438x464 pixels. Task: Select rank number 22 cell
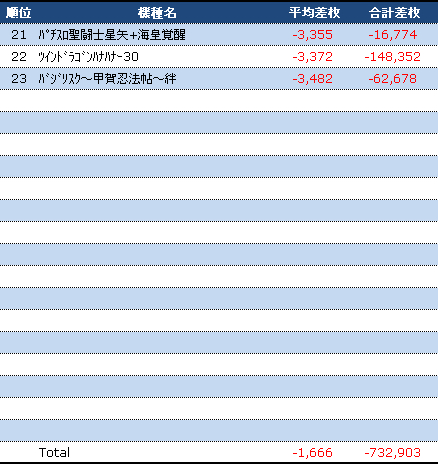19,57
